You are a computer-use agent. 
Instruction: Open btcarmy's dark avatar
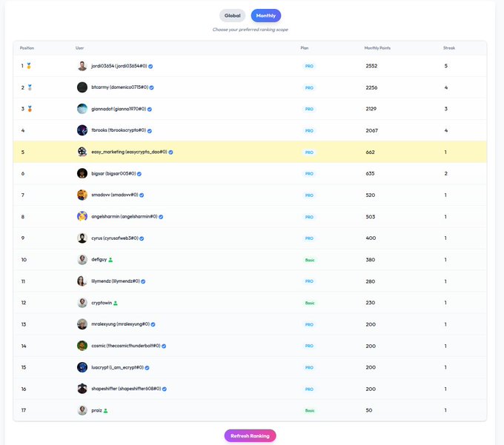point(82,87)
